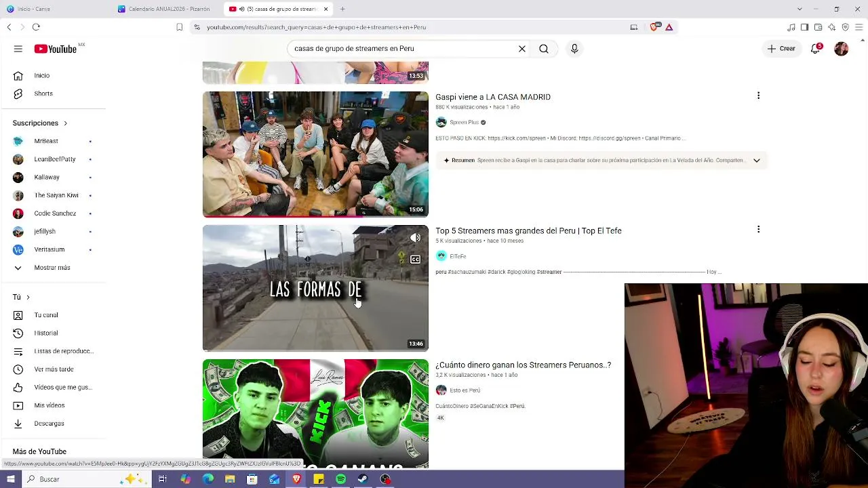Screen dimensions: 868x488
Task: Open Top 5 Streamers mas grandes del Peru title
Action: (x=528, y=231)
